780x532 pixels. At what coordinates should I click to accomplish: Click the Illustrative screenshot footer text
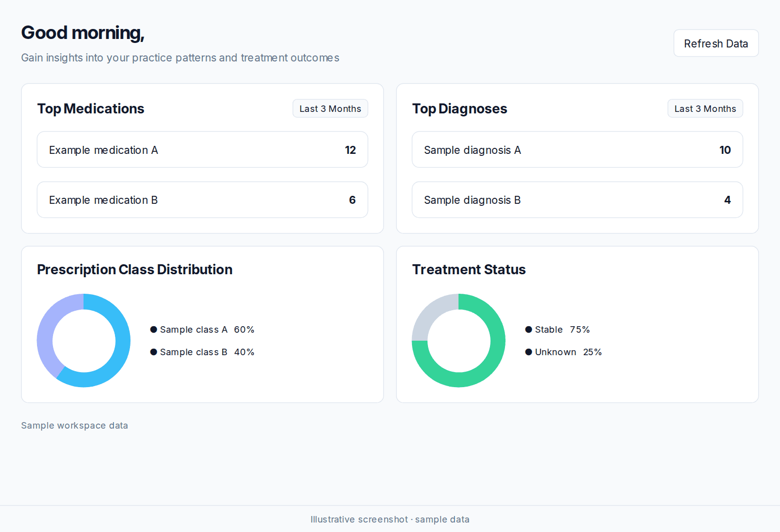tap(390, 520)
